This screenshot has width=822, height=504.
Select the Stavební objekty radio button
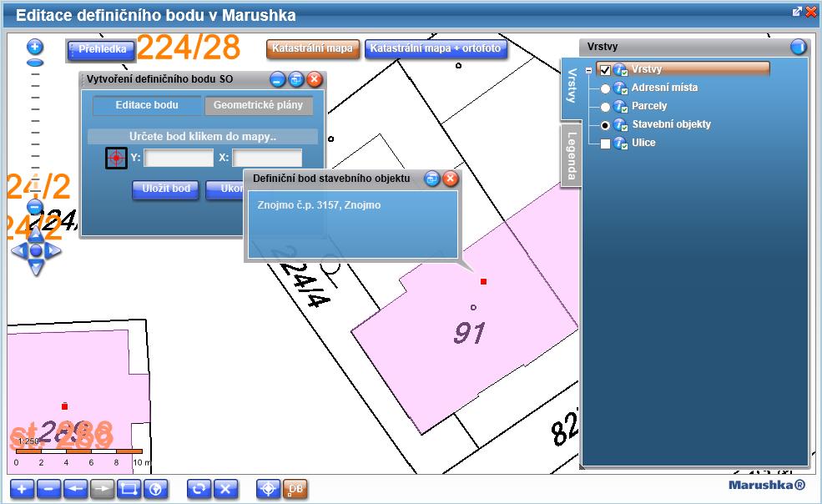click(605, 125)
